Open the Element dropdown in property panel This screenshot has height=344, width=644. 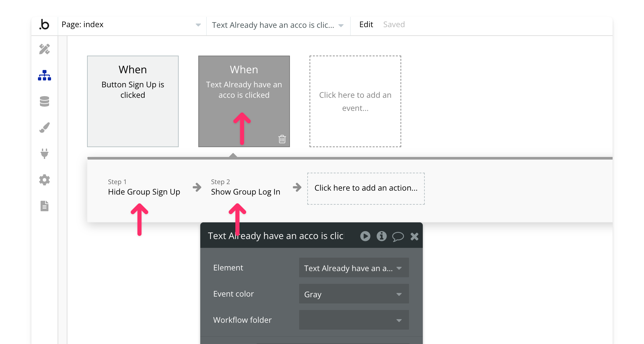pyautogui.click(x=353, y=268)
